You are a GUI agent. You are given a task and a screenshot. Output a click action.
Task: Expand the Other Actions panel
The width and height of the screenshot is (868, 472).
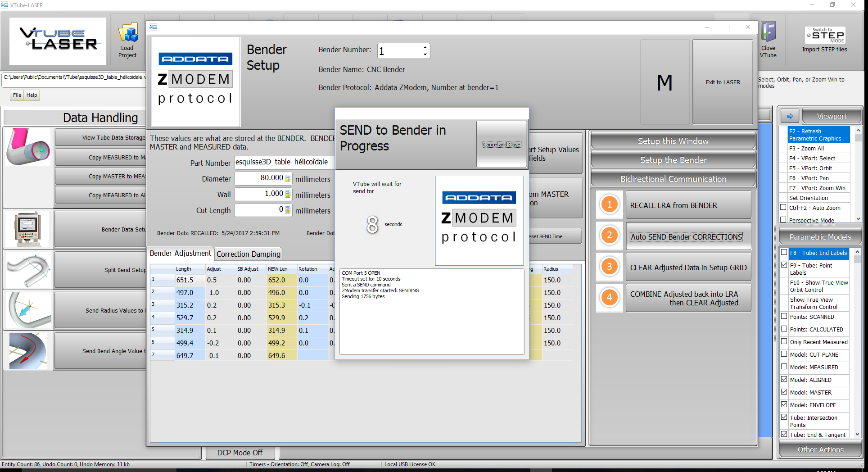(820, 449)
